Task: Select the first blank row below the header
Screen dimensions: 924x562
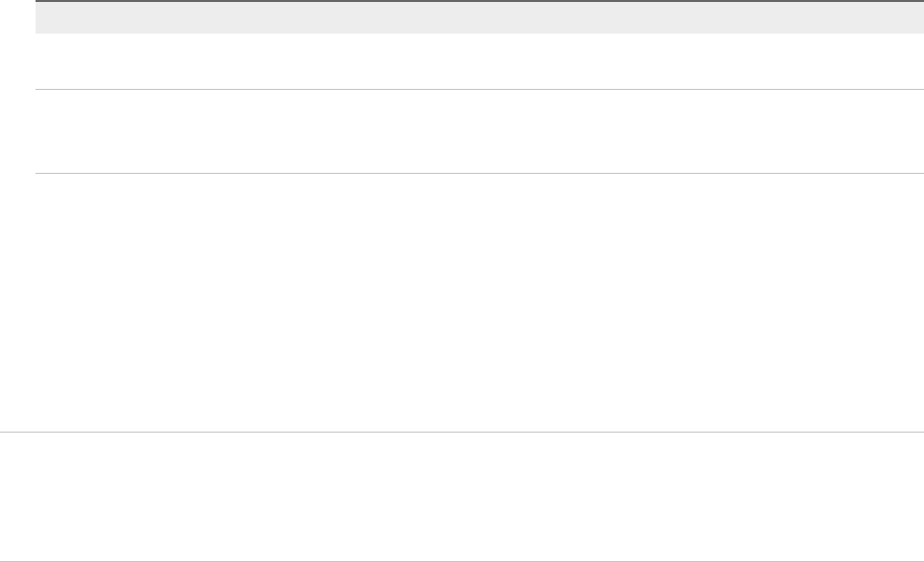Action: 473,61
